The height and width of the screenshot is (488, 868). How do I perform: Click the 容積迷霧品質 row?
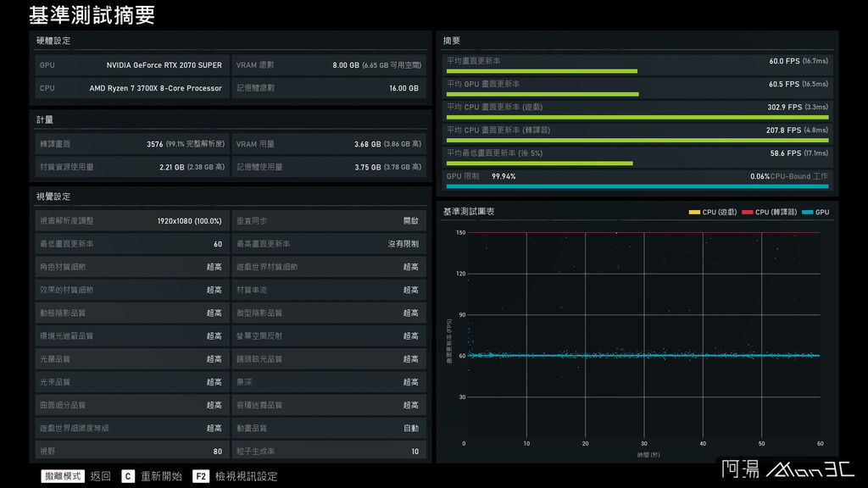tap(329, 405)
